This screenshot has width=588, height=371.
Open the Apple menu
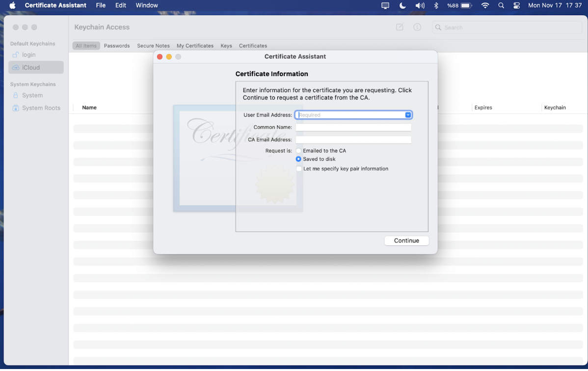point(12,5)
